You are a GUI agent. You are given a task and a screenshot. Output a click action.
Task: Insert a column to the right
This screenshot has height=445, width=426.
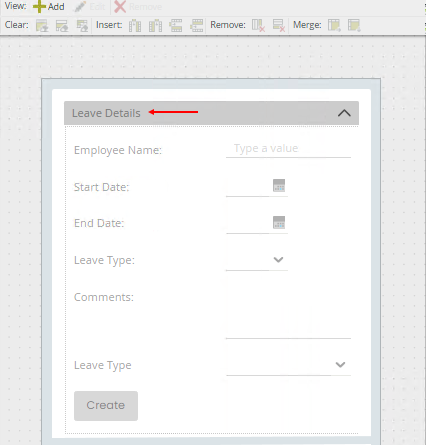point(155,25)
